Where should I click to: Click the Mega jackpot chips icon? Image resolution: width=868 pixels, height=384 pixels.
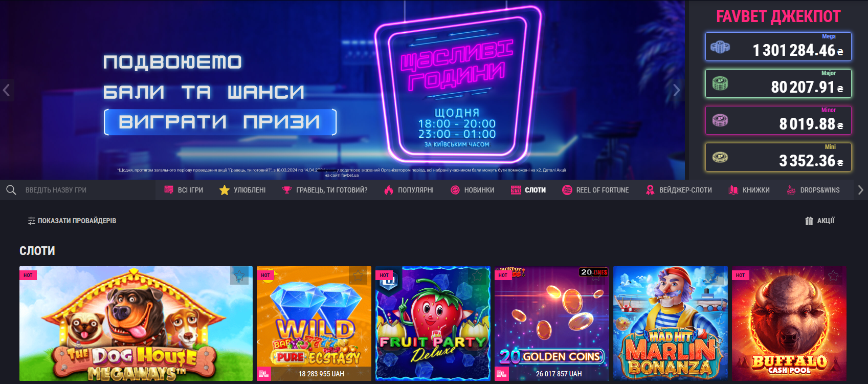720,47
